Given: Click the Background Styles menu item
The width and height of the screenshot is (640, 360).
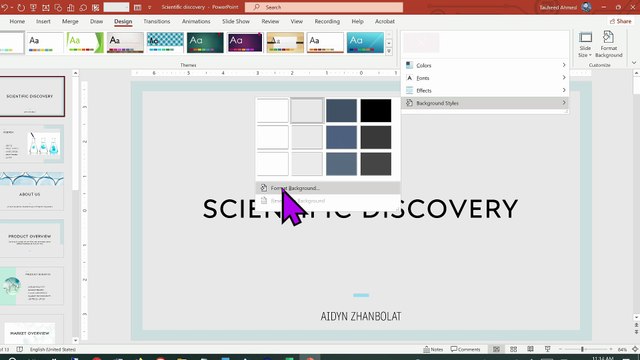Looking at the screenshot, I should 484,103.
